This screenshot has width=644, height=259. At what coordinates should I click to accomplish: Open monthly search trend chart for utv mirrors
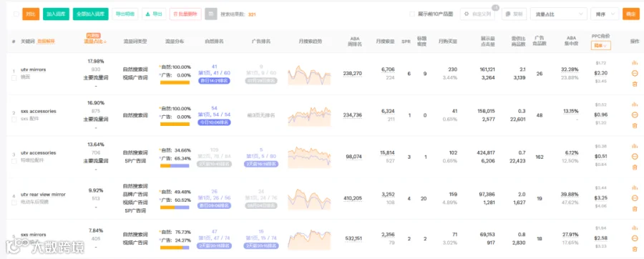(309, 74)
